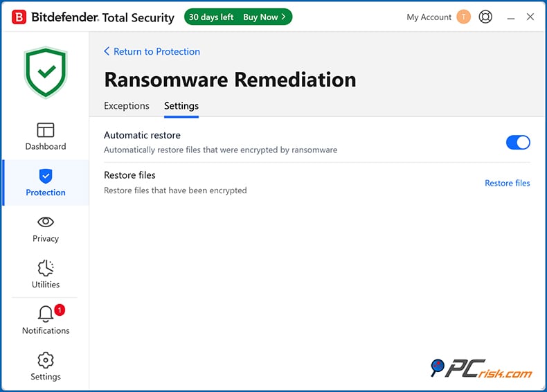Viewport: 547px width, 392px height.
Task: Click the red notification badge
Action: 60,310
